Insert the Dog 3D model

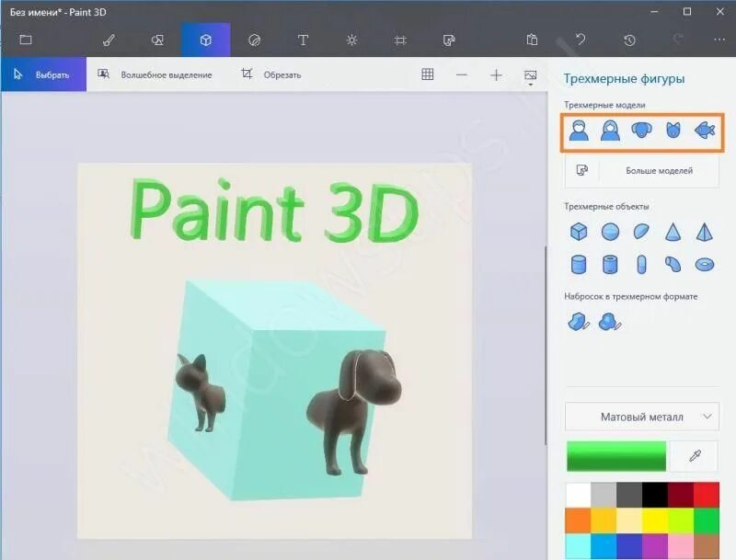click(x=641, y=130)
